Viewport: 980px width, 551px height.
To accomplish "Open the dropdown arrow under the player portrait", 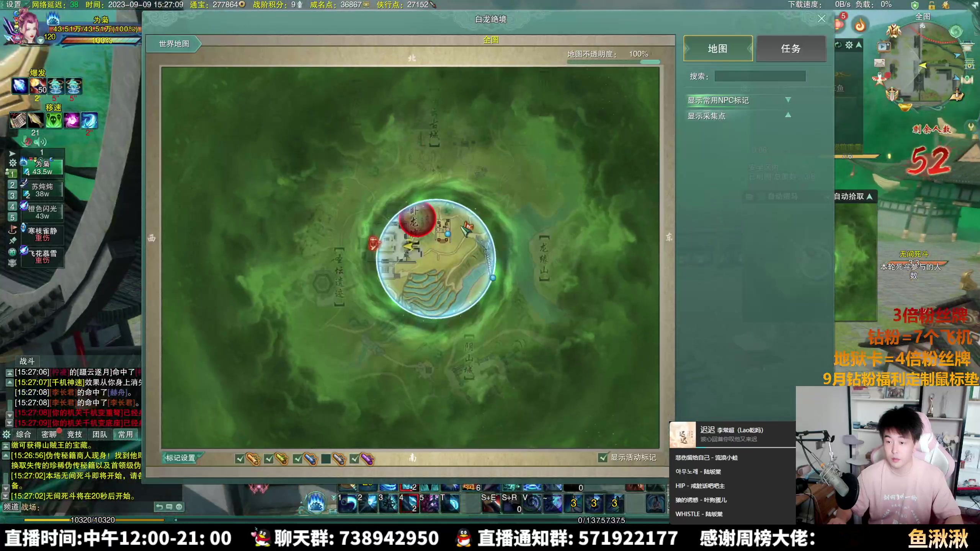I will click(x=40, y=40).
